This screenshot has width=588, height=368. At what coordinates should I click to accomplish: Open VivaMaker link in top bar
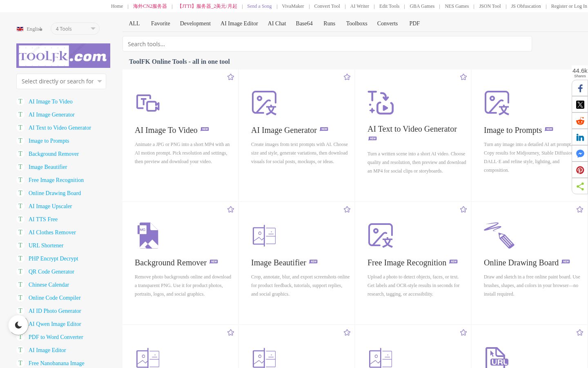[293, 6]
